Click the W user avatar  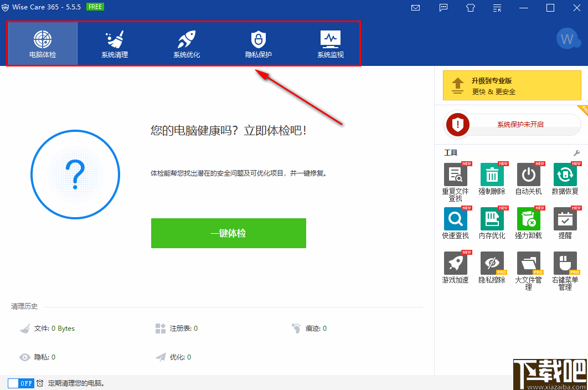pos(568,39)
